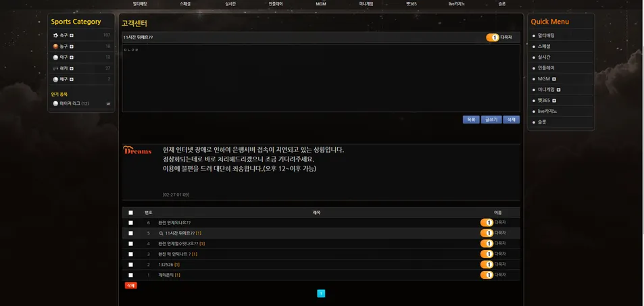The width and height of the screenshot is (644, 306).
Task: Open the post titled 계좌문의
Action: point(166,275)
